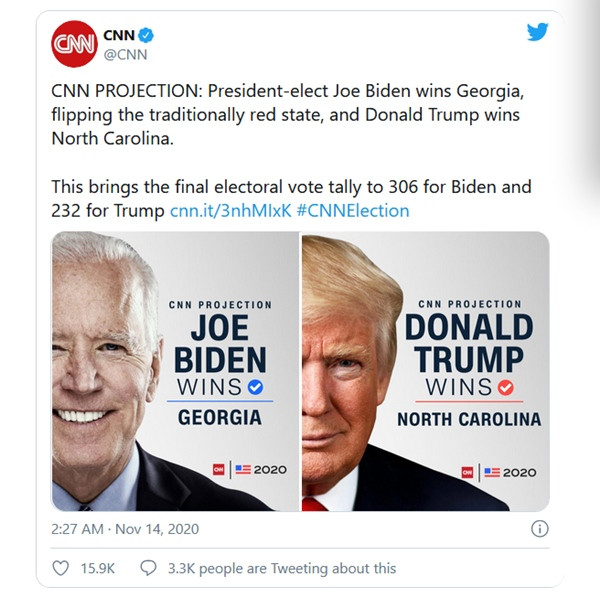Screen dimensions: 600x597
Task: Open the Donald Trump North Carolina image
Action: pyautogui.click(x=425, y=371)
